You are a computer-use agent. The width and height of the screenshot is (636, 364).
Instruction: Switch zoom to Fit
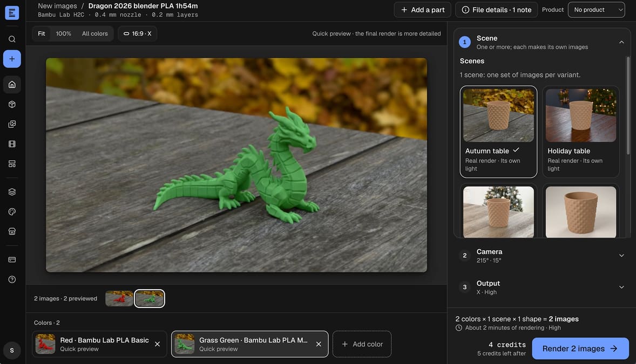(x=42, y=33)
